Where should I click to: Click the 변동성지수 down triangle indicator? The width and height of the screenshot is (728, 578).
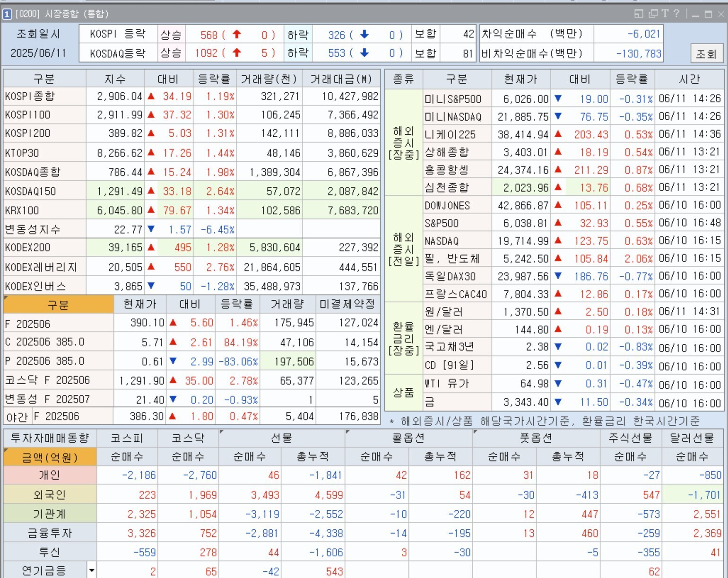(x=151, y=229)
